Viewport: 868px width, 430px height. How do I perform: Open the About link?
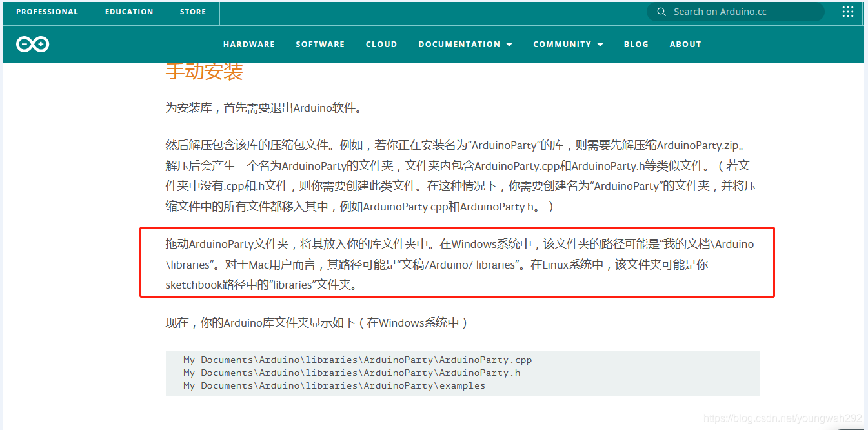685,45
